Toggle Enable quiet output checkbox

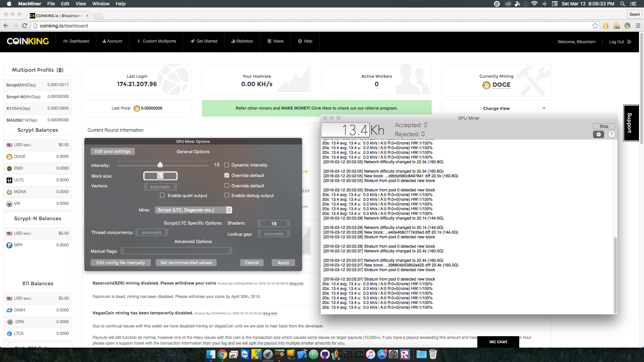163,195
